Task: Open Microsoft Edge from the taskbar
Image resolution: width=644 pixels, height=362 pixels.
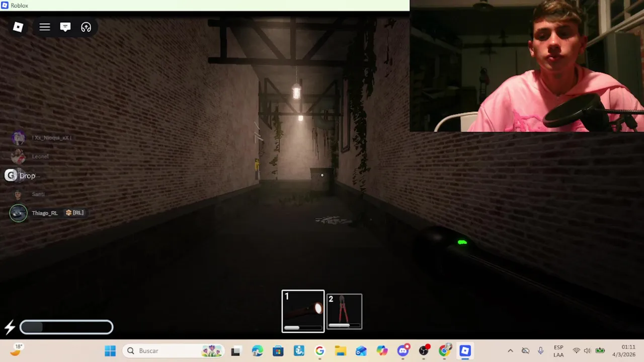Action: [x=257, y=351]
